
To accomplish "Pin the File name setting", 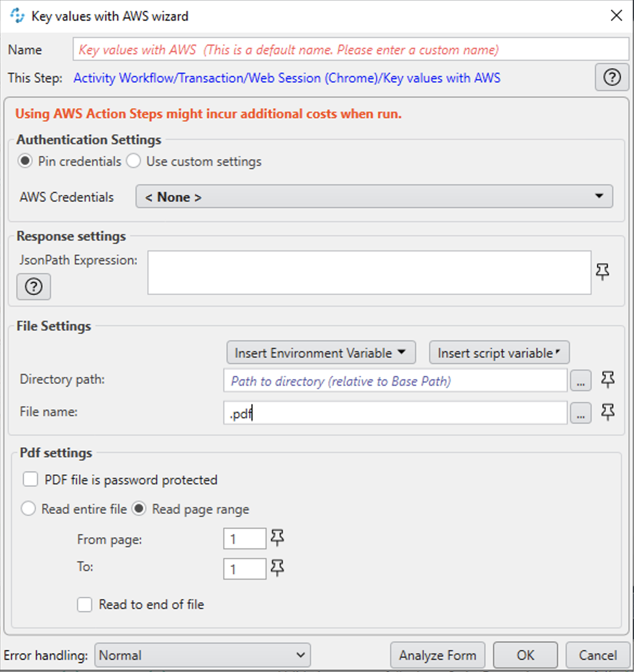I will (607, 413).
